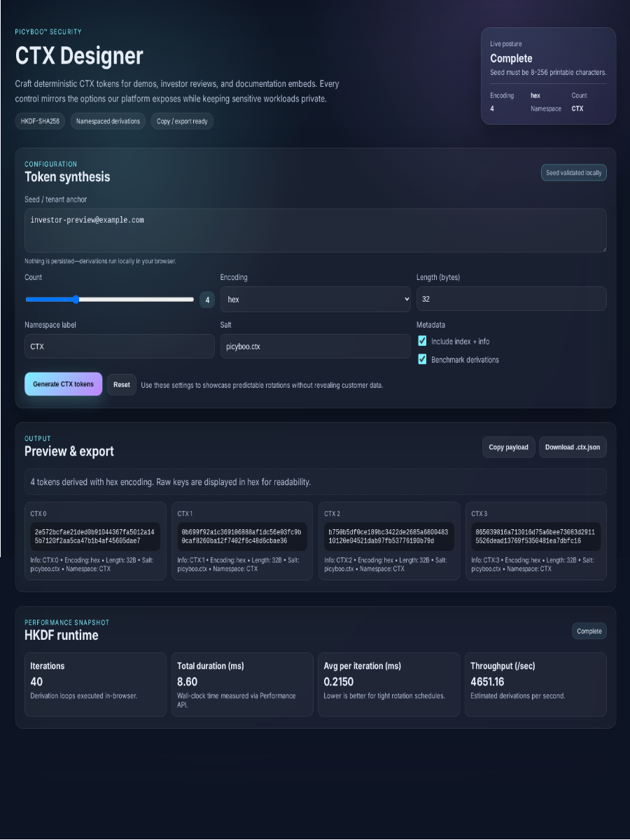Click the Complete badge in HKDF runtime
The image size is (630, 840).
589,631
